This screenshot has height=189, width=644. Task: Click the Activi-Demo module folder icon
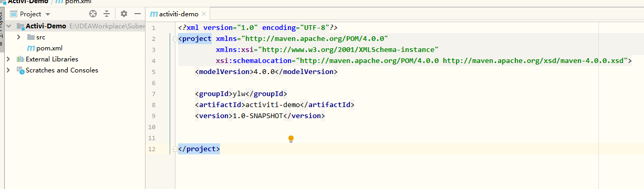pyautogui.click(x=20, y=26)
